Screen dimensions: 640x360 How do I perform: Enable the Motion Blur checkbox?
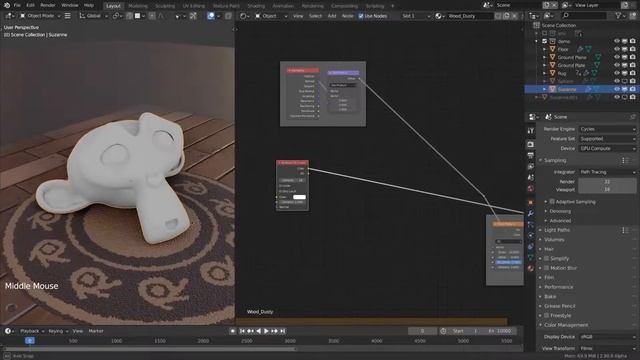coord(546,268)
